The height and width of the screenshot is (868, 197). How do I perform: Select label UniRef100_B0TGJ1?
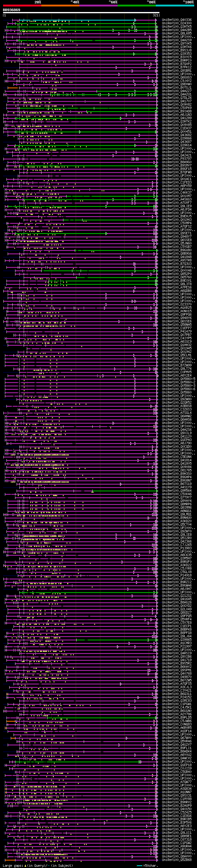[x=176, y=88]
